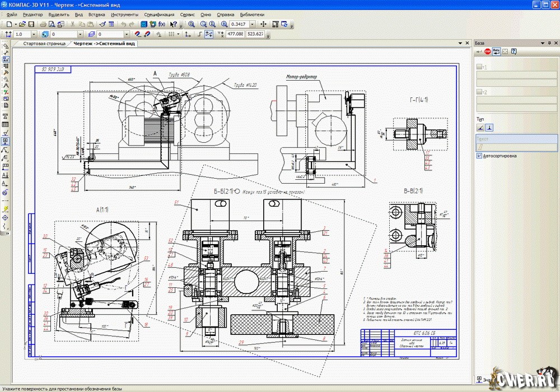This screenshot has height=392, width=560.
Task: Click the f(x) variables icon
Action: (x=162, y=25)
